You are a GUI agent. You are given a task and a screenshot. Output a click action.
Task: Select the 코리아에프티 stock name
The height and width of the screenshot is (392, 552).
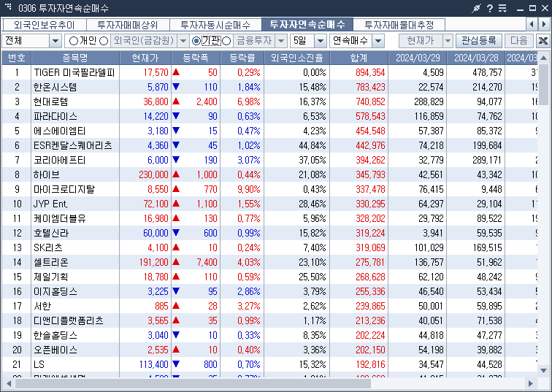[x=59, y=160]
